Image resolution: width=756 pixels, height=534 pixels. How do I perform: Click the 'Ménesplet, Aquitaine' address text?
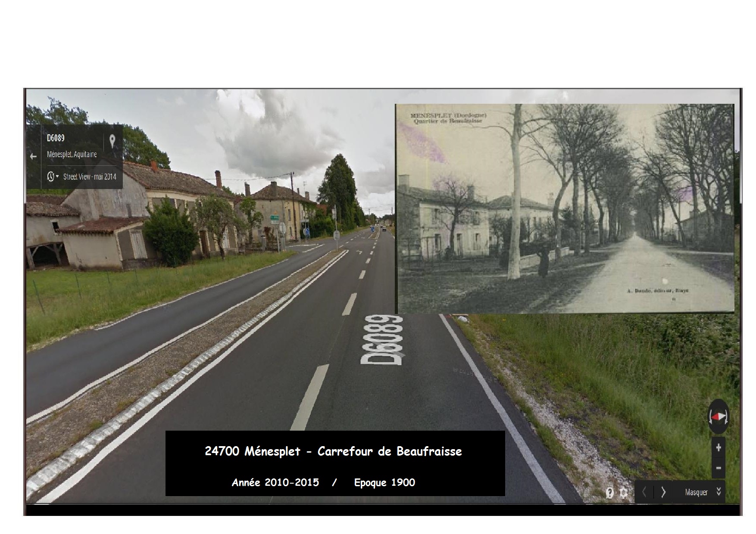click(72, 154)
